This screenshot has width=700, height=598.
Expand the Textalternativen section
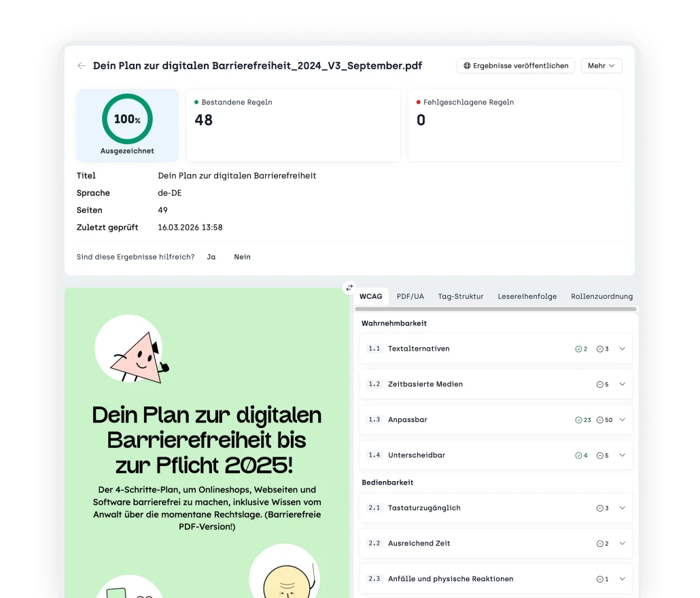point(623,349)
